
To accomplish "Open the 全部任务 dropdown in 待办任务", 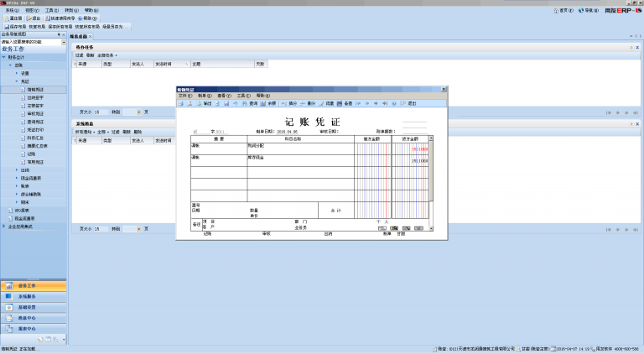I will coord(107,55).
